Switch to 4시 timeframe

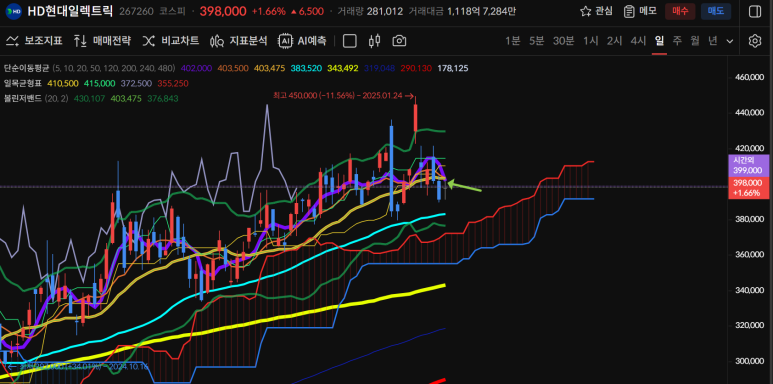pyautogui.click(x=638, y=41)
